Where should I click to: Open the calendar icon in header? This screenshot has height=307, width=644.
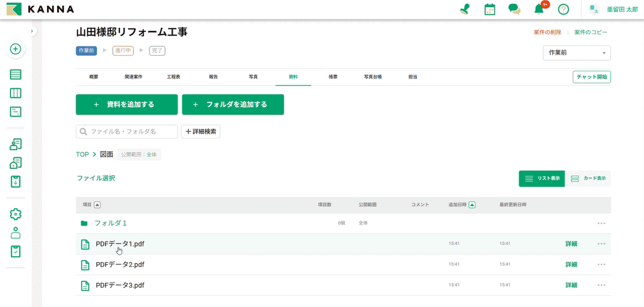tap(490, 9)
